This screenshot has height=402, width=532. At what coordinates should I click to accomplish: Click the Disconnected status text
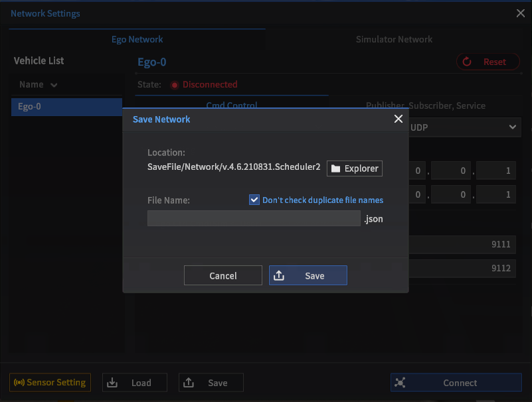coord(210,84)
